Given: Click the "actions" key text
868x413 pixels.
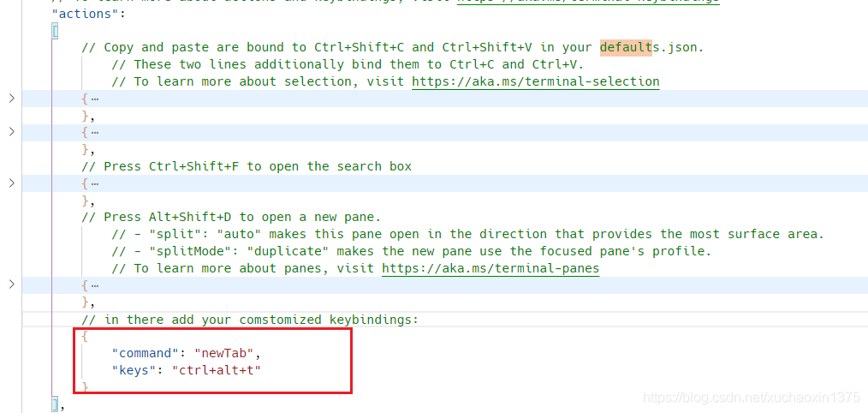Looking at the screenshot, I should [85, 13].
